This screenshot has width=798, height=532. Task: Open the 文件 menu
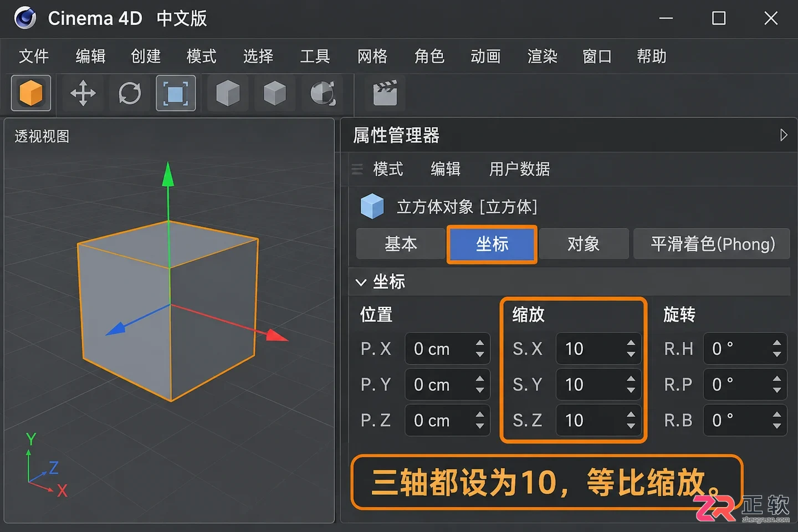click(x=34, y=56)
